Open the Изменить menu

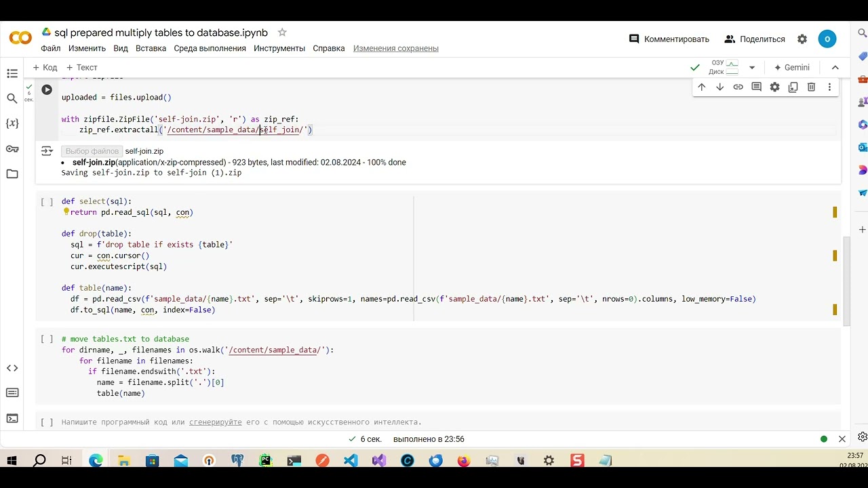(87, 48)
